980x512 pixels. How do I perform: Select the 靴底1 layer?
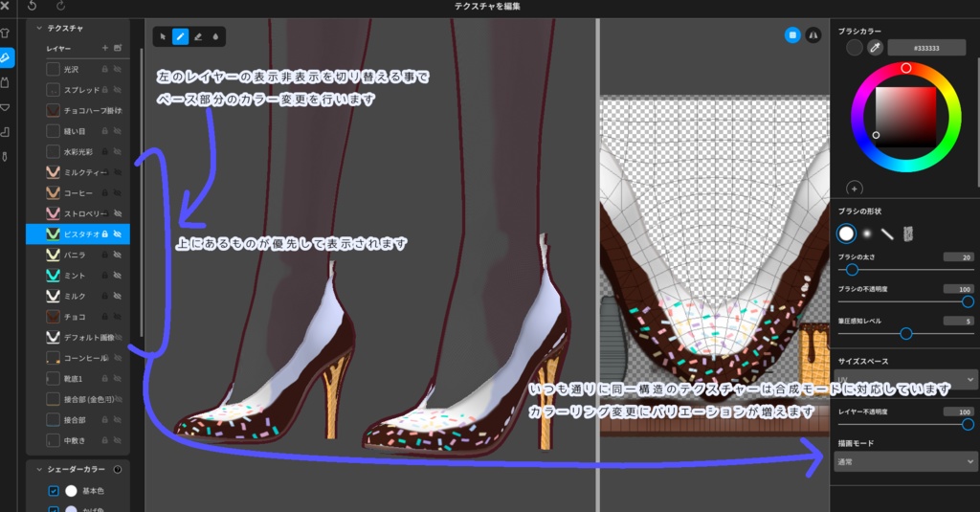coord(78,379)
